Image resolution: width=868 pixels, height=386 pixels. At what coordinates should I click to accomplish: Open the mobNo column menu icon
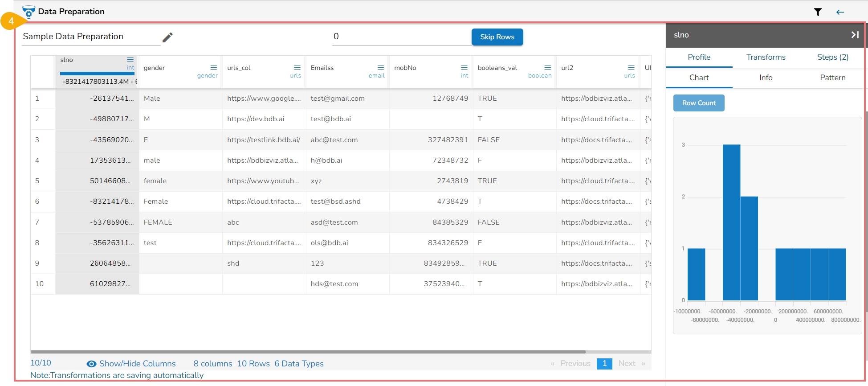464,68
